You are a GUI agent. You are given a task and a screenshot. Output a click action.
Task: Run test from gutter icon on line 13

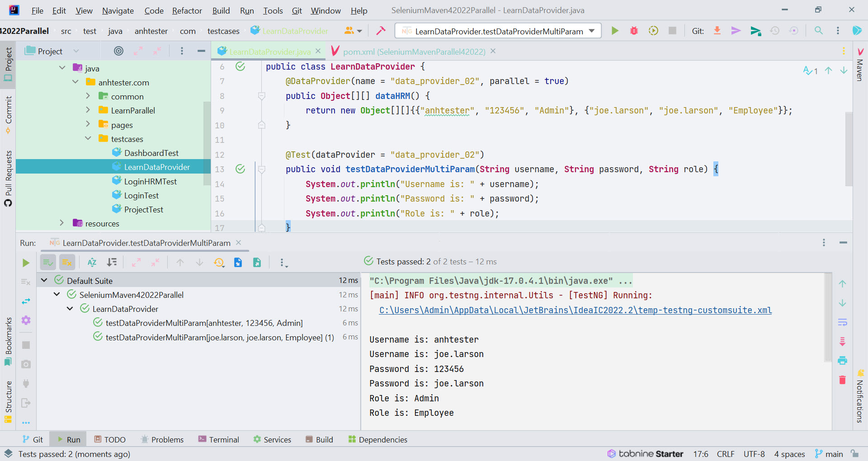coord(240,169)
